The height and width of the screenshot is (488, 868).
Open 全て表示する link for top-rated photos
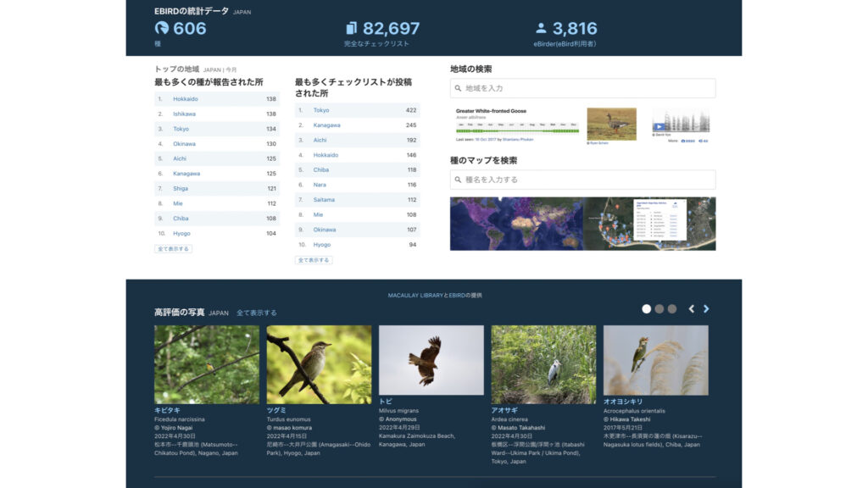(x=256, y=313)
